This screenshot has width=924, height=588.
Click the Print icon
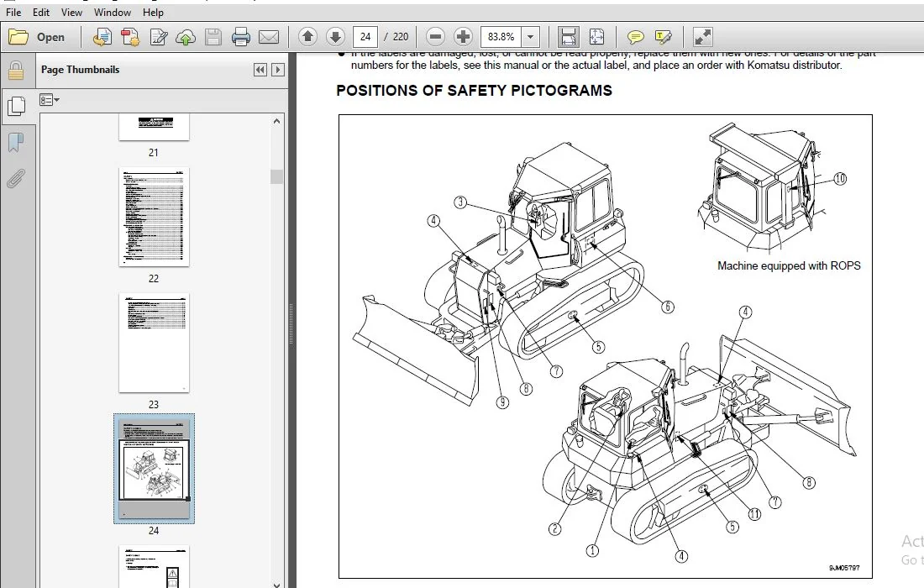tap(240, 37)
